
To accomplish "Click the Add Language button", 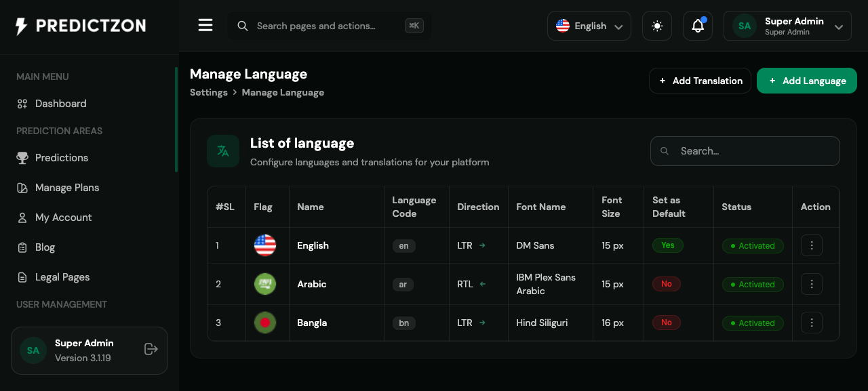I will pos(807,81).
